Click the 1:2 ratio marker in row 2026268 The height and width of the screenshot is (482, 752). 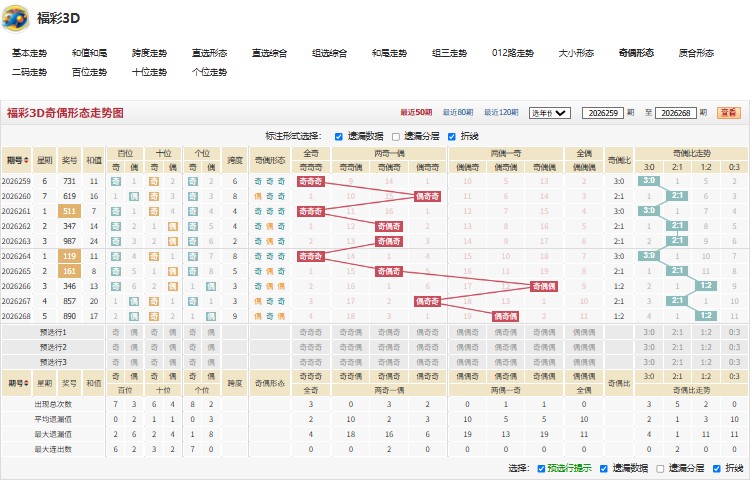coord(705,316)
